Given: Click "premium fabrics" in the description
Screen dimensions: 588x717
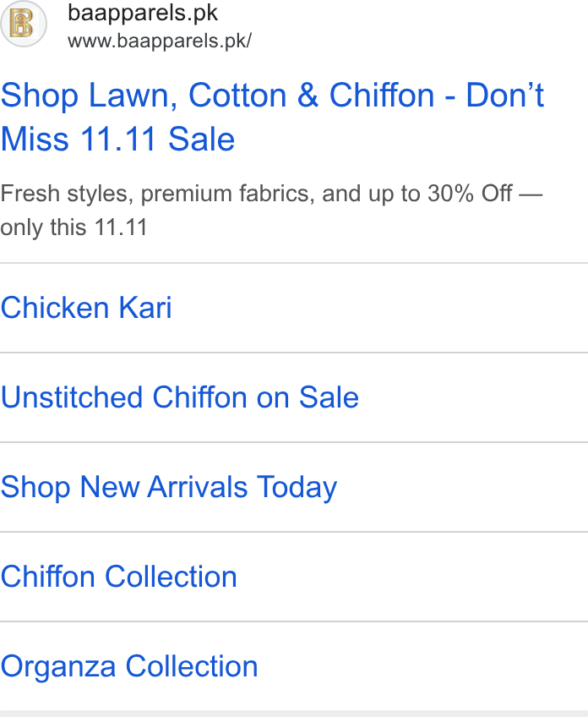Looking at the screenshot, I should pos(227,194).
